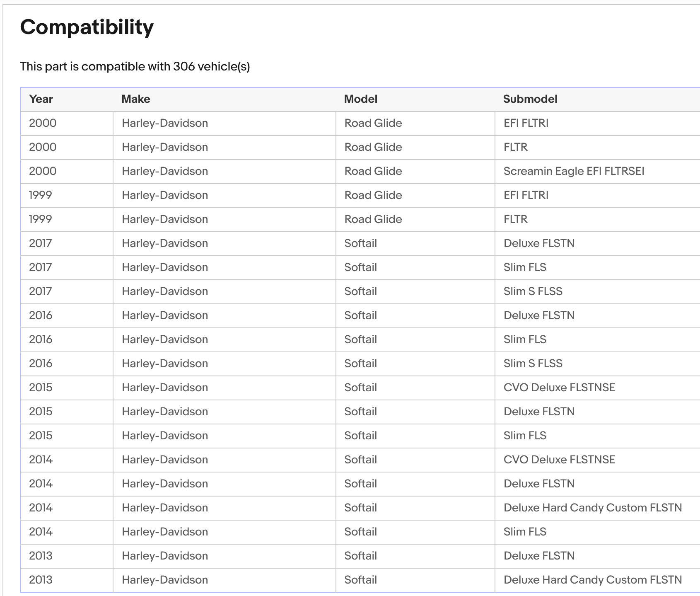Select Slim FLS in the 2015 row
This screenshot has width=700, height=596.
(x=525, y=436)
